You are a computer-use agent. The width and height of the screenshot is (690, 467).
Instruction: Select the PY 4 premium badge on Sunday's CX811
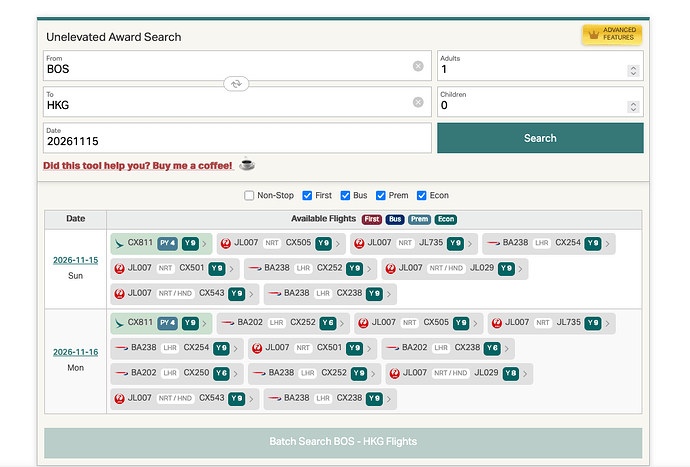pyautogui.click(x=167, y=243)
